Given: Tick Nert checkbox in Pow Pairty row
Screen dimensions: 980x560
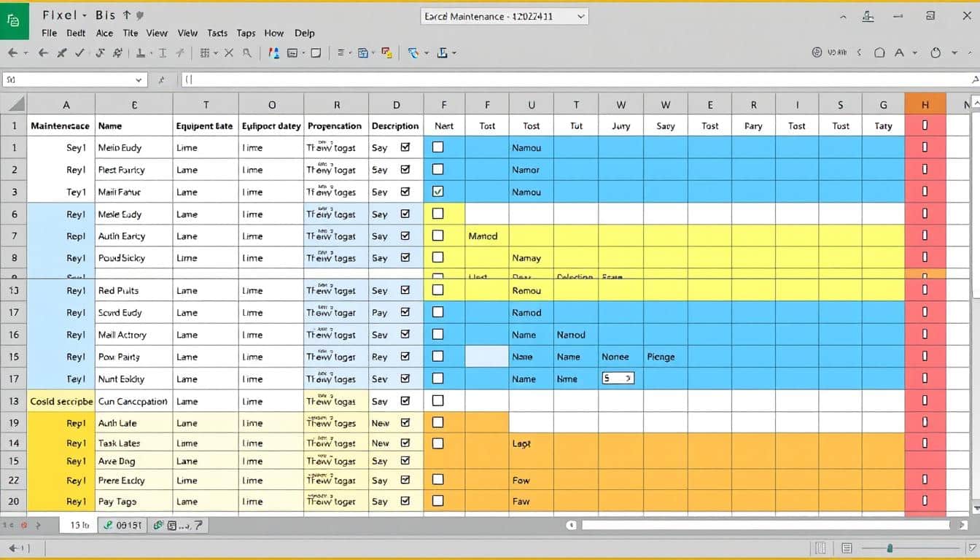Looking at the screenshot, I should (x=438, y=357).
